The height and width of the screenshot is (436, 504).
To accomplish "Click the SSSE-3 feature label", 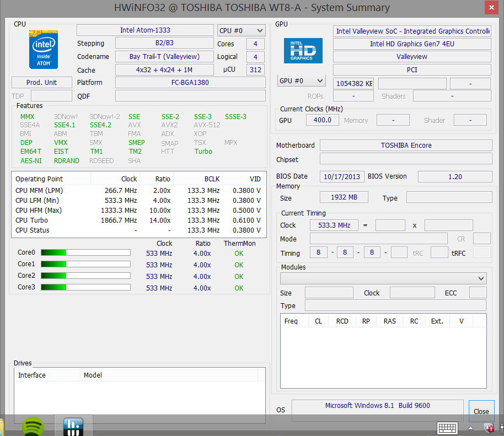I will (x=235, y=117).
